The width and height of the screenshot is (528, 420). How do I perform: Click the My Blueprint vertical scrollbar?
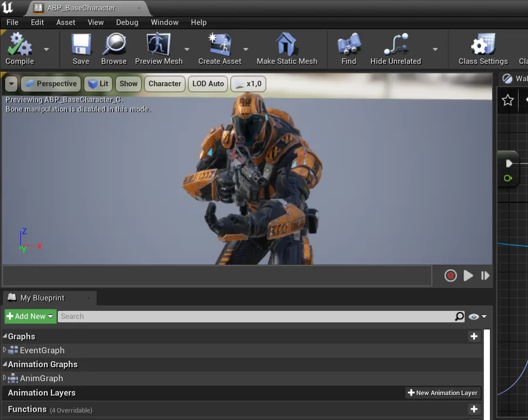486,374
